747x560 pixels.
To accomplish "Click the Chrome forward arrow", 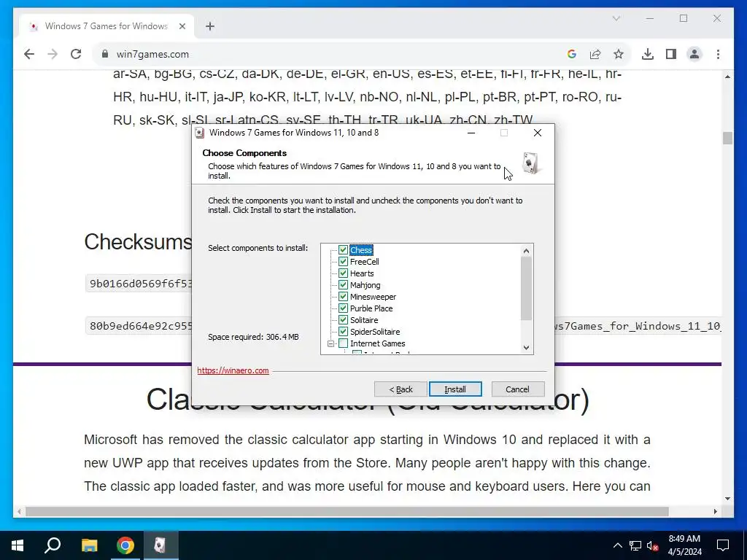I will (53, 54).
